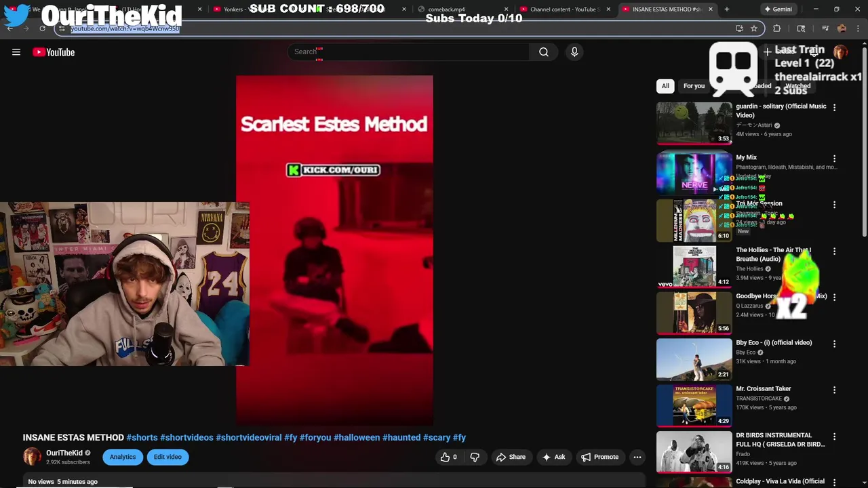
Task: Close the Channel content tab
Action: pyautogui.click(x=608, y=9)
